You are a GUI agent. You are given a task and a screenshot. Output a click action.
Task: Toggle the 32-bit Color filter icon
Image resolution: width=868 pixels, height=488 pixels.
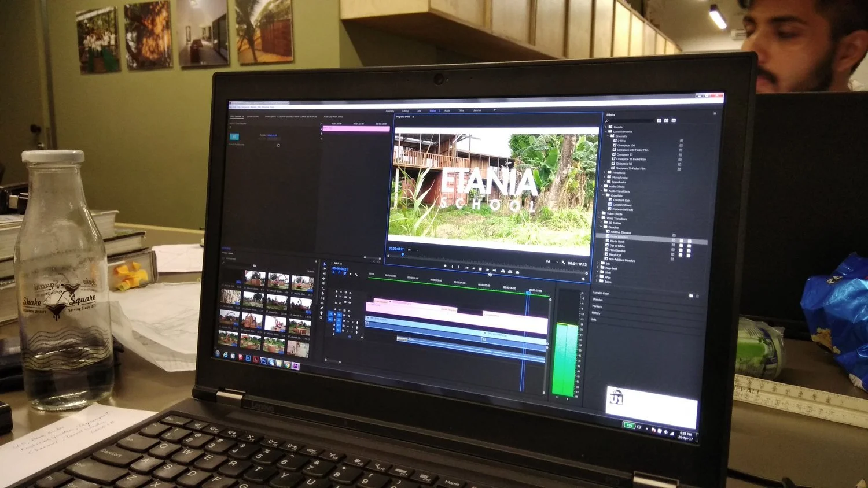pos(666,120)
